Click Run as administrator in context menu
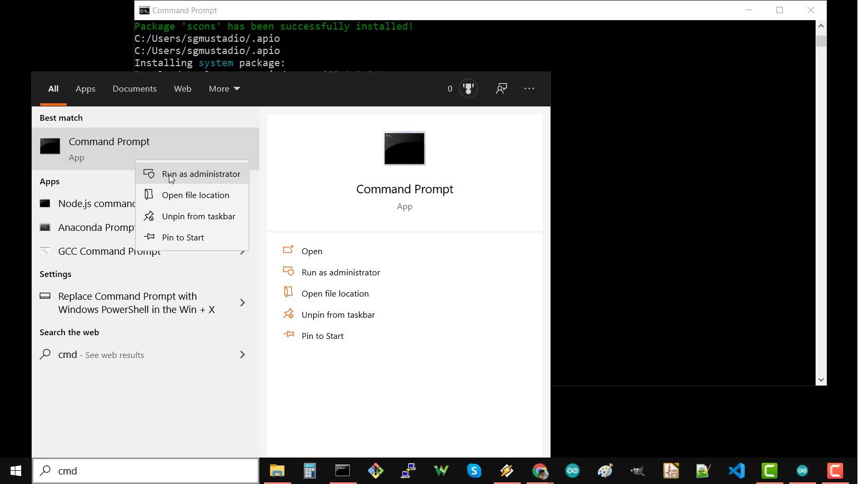868x484 pixels. coord(200,174)
